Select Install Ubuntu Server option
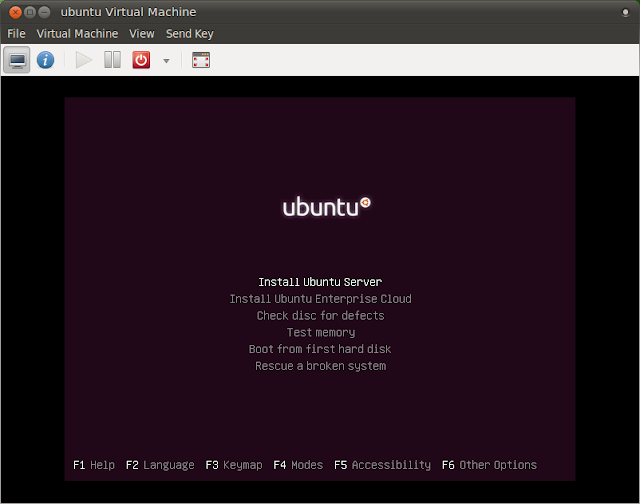Screen dimensions: 640x504 pos(320,282)
